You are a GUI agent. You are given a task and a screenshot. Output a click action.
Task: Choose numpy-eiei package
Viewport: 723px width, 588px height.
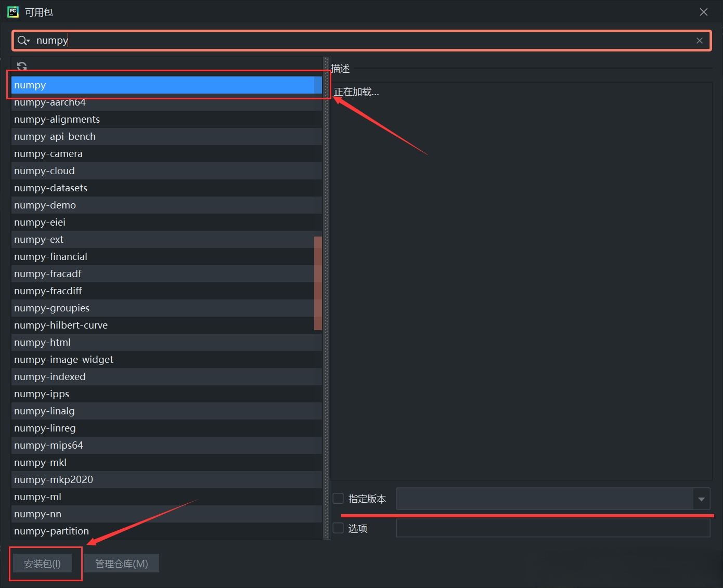[166, 223]
